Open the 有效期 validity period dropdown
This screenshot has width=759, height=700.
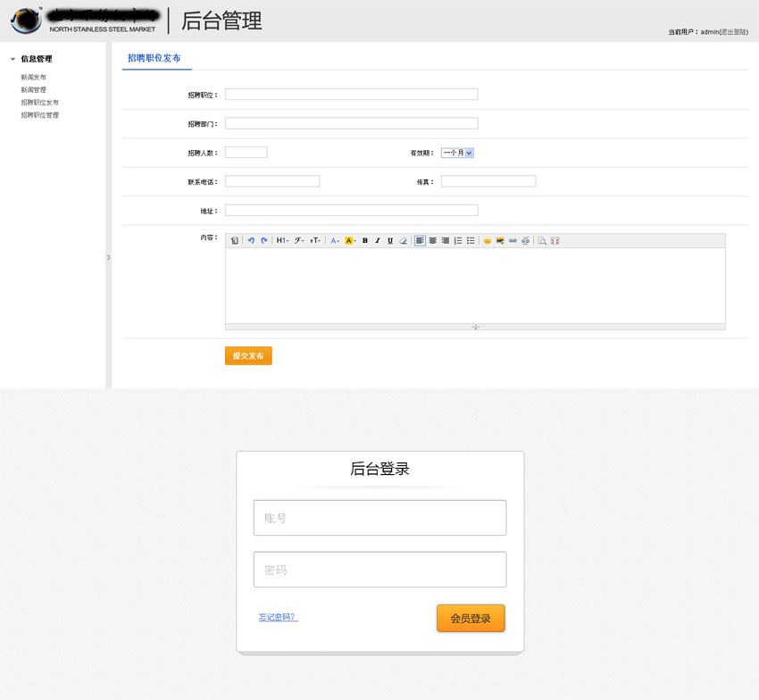[457, 153]
